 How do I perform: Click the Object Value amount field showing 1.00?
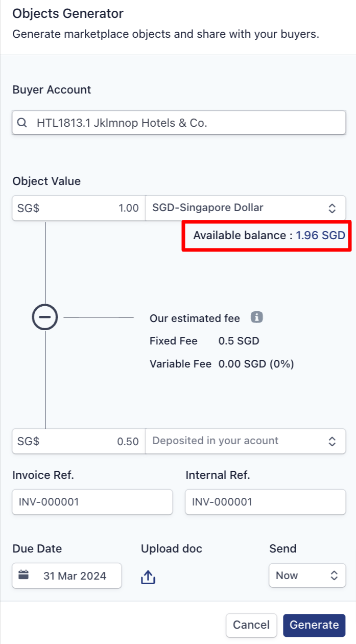pyautogui.click(x=79, y=208)
